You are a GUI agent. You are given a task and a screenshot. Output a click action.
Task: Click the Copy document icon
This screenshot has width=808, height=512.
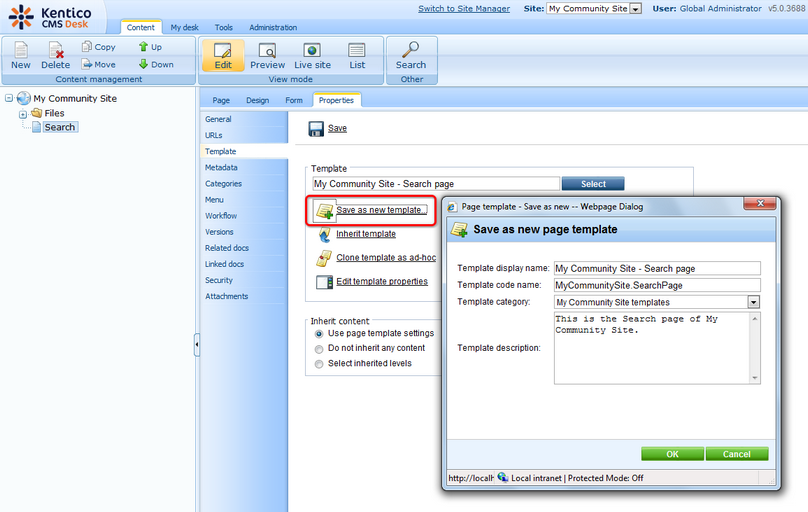[87, 47]
